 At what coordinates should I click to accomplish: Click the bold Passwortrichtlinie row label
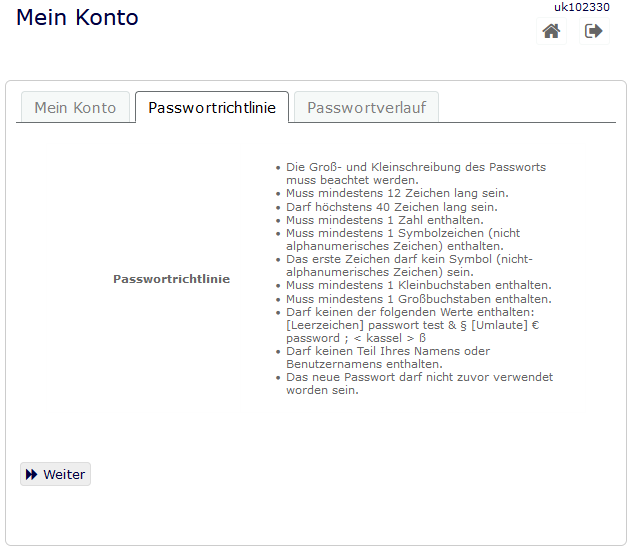coord(171,279)
